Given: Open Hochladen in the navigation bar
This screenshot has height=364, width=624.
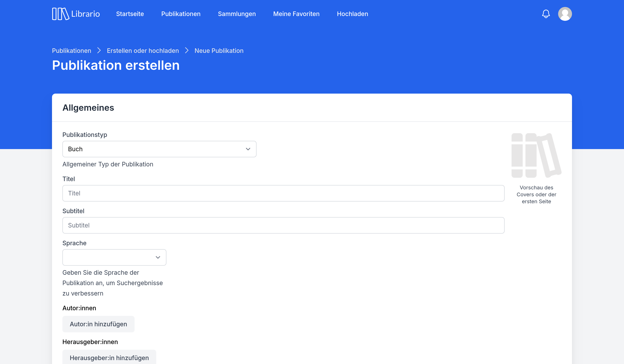Looking at the screenshot, I should [352, 14].
